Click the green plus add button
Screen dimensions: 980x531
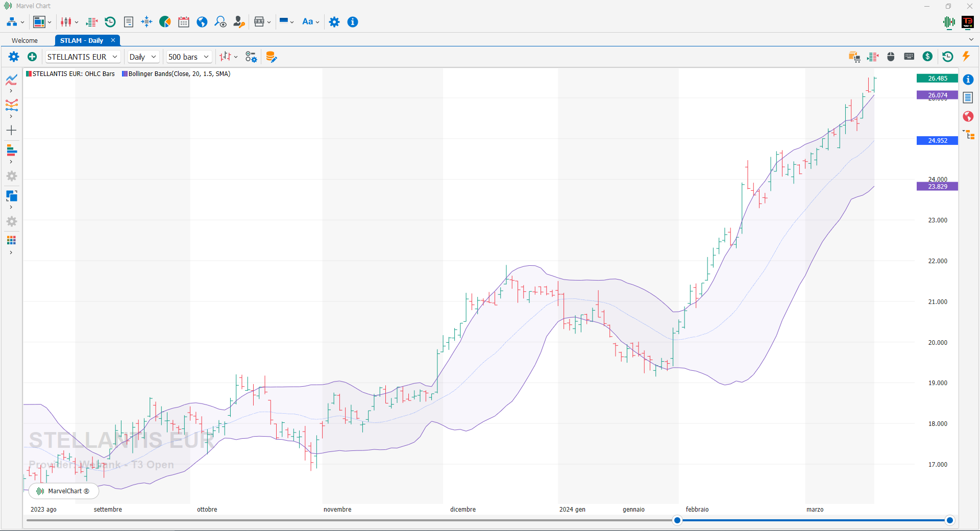click(x=32, y=57)
